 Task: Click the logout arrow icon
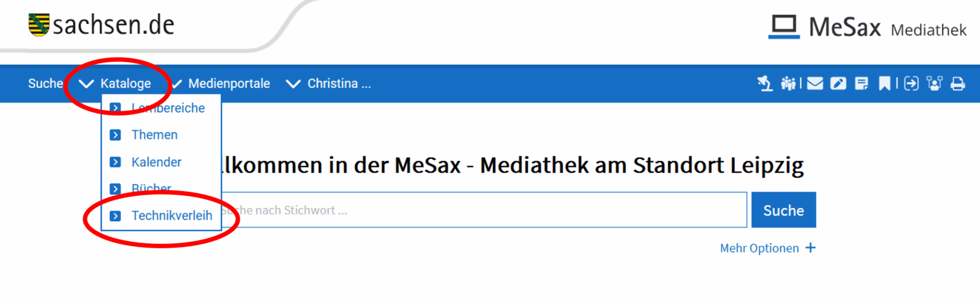tap(911, 83)
